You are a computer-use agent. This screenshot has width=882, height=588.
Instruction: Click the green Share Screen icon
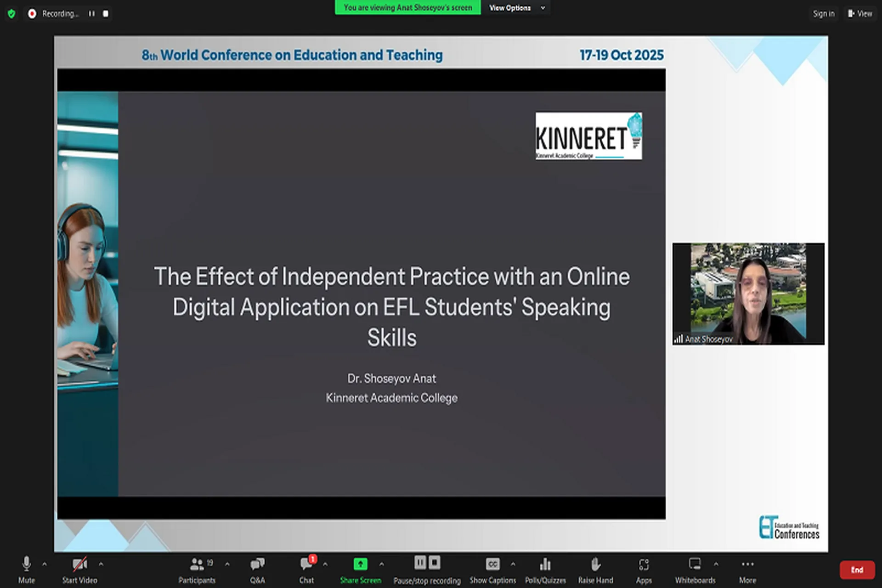[x=361, y=564]
